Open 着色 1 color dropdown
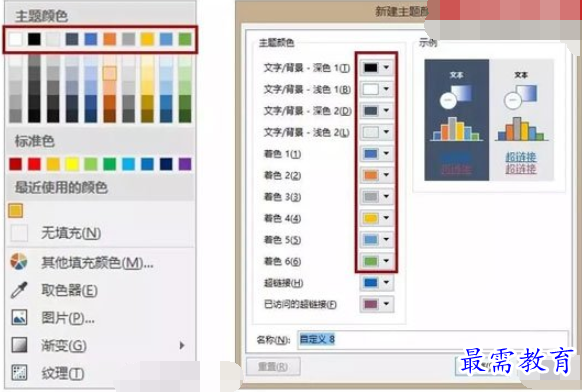 [376, 154]
